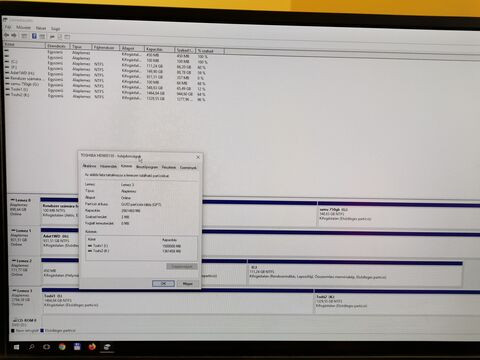Select the (C:) partition block on Lemez 2

click(355, 273)
